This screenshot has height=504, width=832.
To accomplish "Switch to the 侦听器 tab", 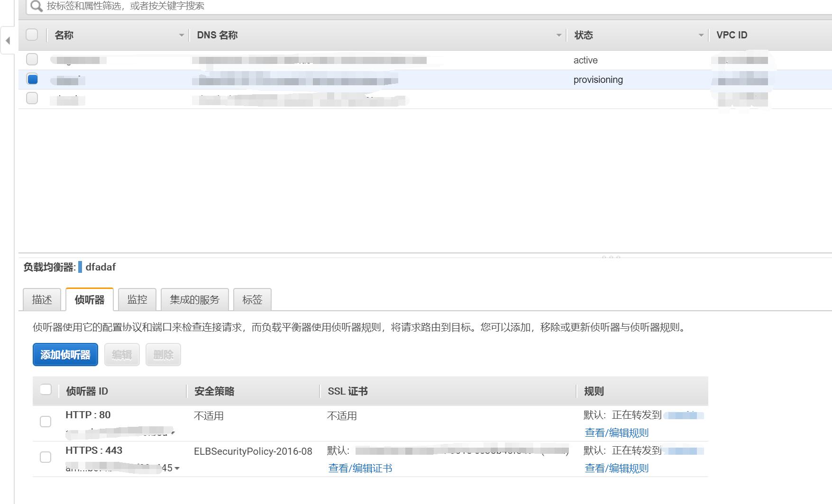I will tap(90, 300).
